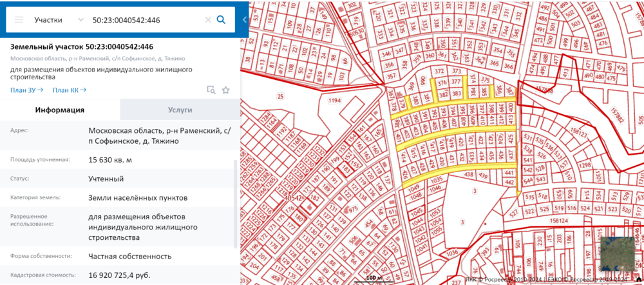Clear the search query with X
Viewport: 644px width, 285px height.
pyautogui.click(x=207, y=20)
